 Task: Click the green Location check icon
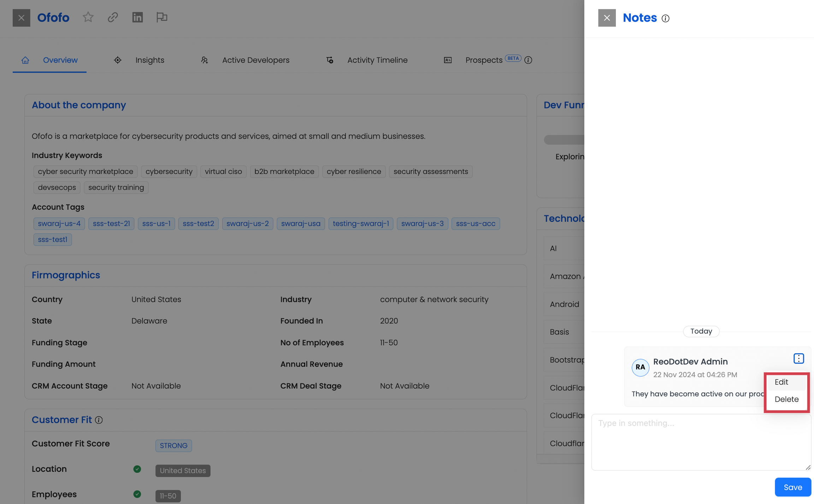(137, 469)
